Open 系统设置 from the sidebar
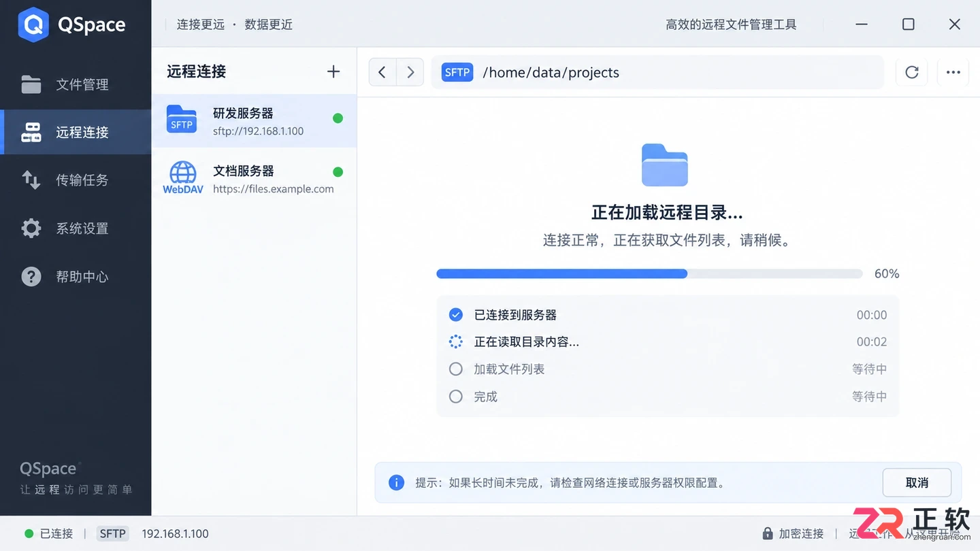The height and width of the screenshot is (551, 980). [76, 229]
